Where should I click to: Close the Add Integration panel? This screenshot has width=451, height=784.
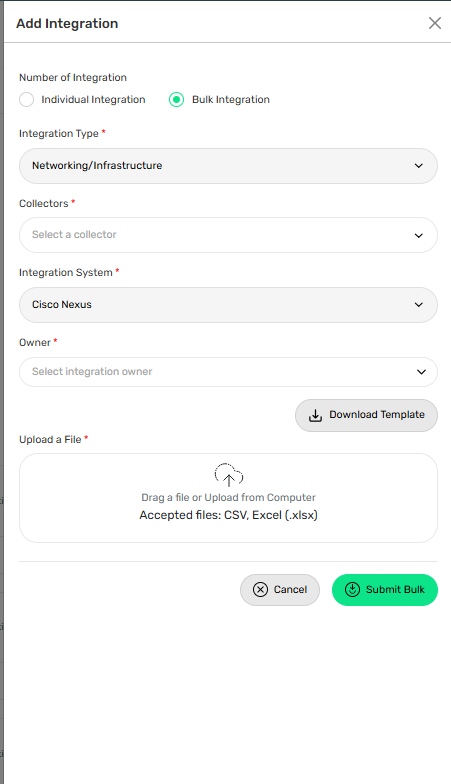pyautogui.click(x=434, y=23)
